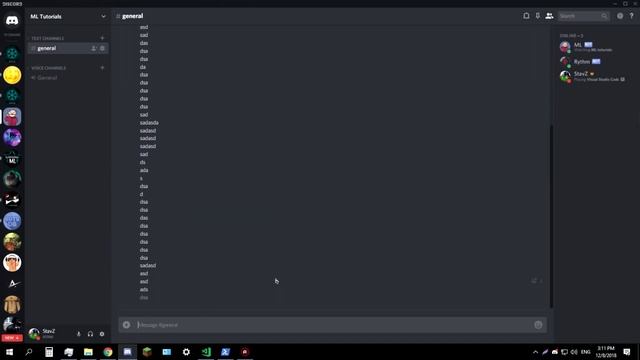The height and width of the screenshot is (360, 640).
Task: Open notification settings bell icon
Action: [x=526, y=16]
